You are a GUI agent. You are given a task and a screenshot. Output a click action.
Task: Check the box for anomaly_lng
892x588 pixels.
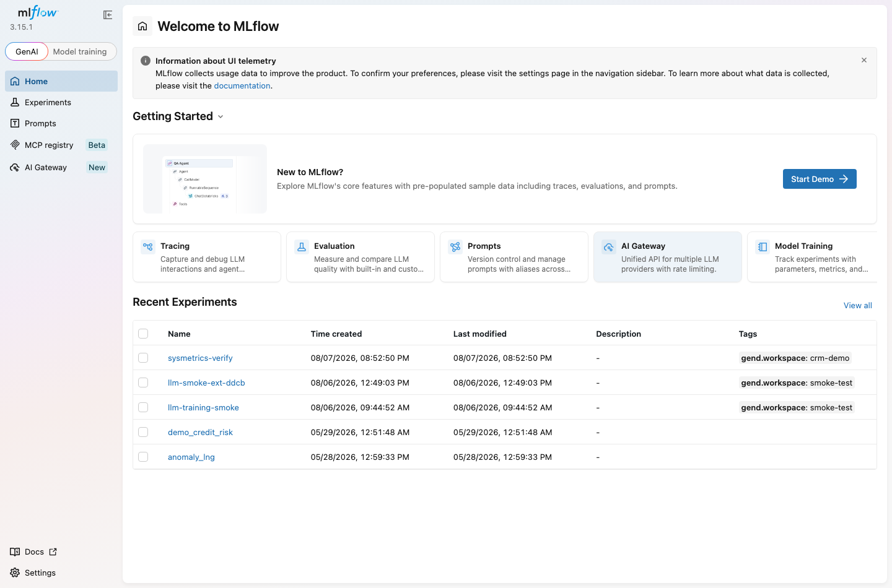click(x=143, y=457)
